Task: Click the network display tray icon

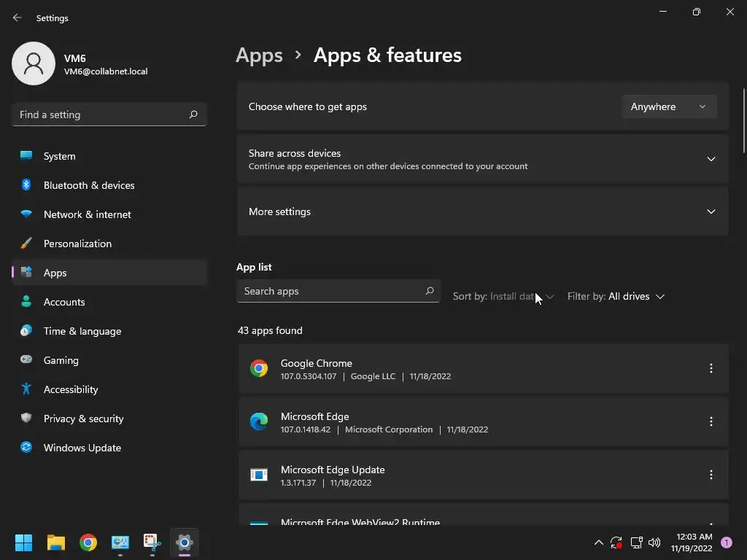Action: 636,542
